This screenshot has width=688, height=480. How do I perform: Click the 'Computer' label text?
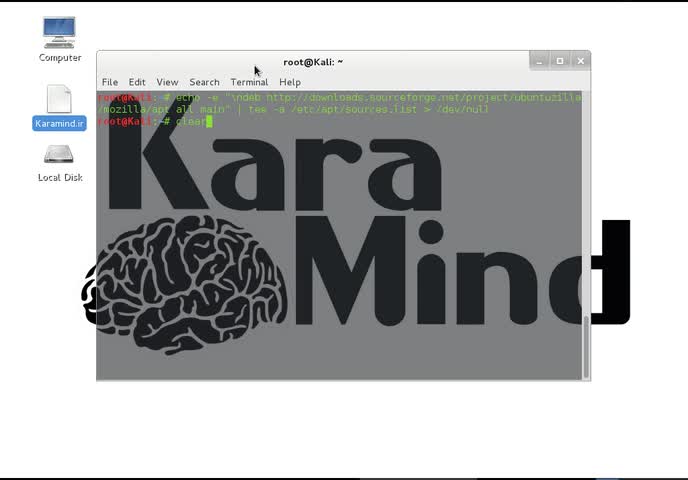(60, 57)
